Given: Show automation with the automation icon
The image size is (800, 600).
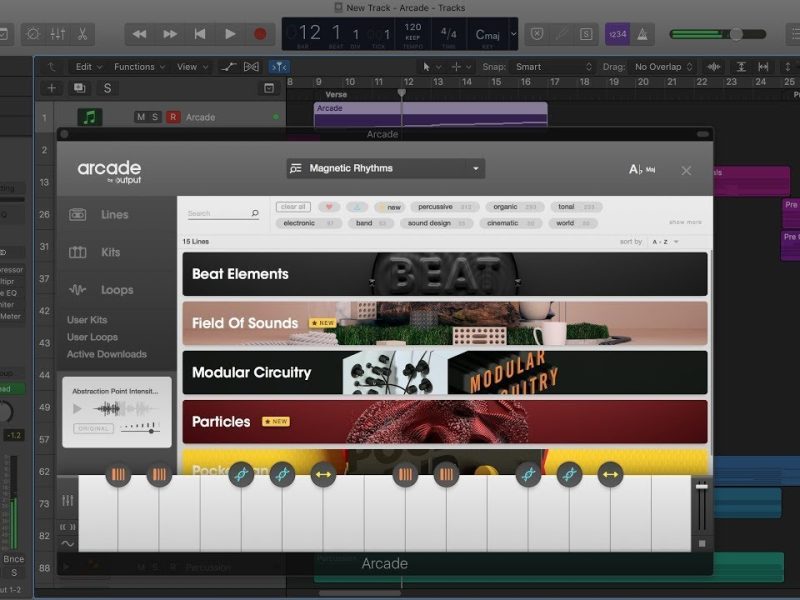Looking at the screenshot, I should 228,67.
